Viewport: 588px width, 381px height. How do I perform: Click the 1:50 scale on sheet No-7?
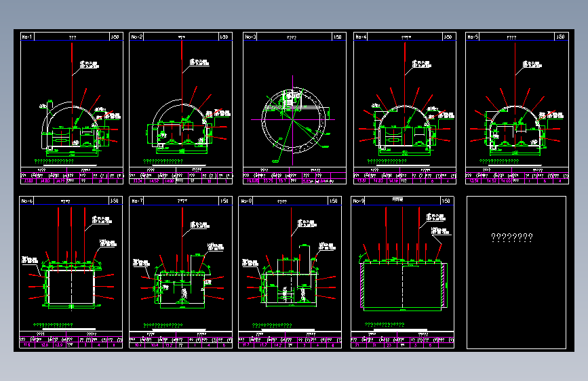(x=224, y=201)
